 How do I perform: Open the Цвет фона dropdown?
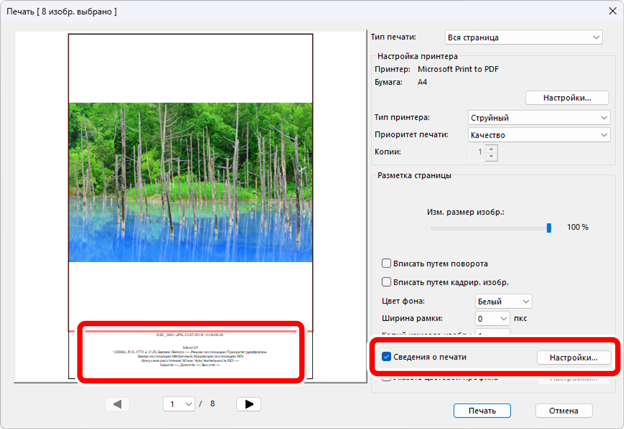click(501, 301)
